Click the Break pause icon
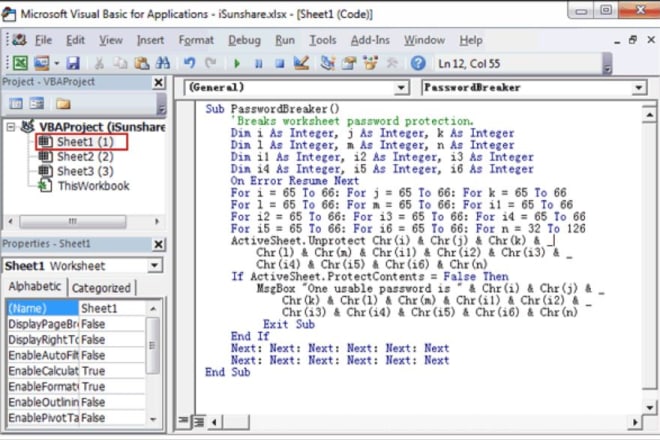This screenshot has width=660, height=440. click(258, 64)
